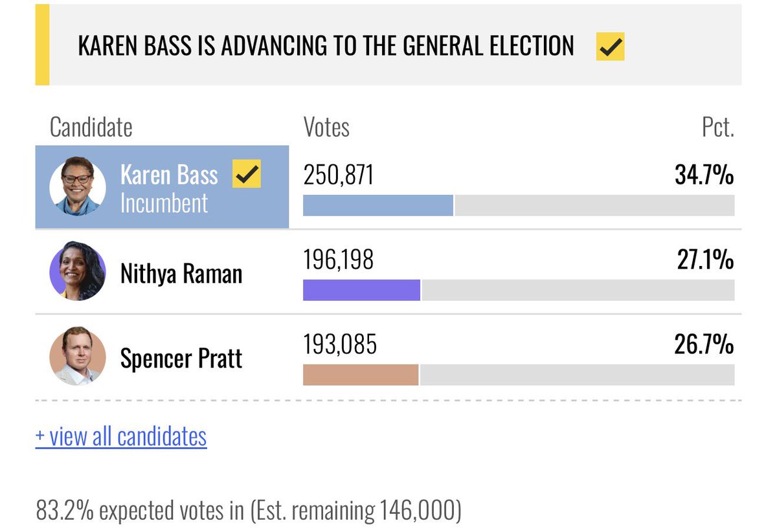Select the Spencer Pratt candidate name
The image size is (777, 532).
tap(181, 358)
